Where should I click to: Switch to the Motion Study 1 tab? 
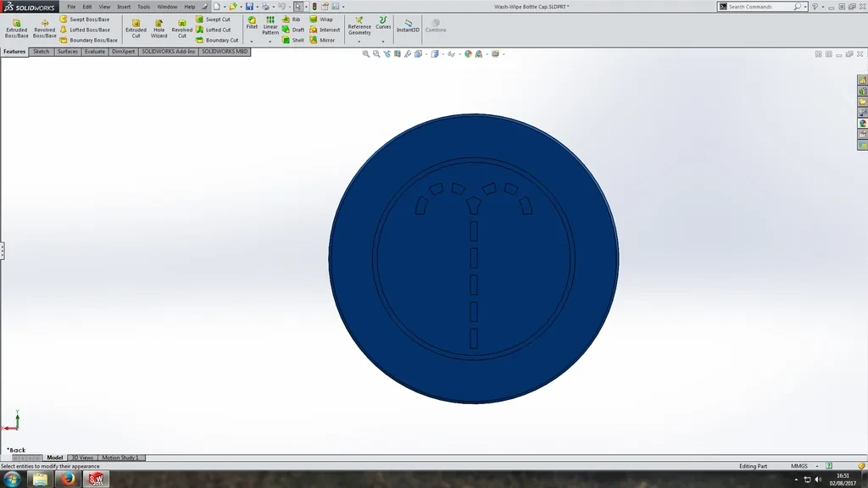tap(120, 457)
